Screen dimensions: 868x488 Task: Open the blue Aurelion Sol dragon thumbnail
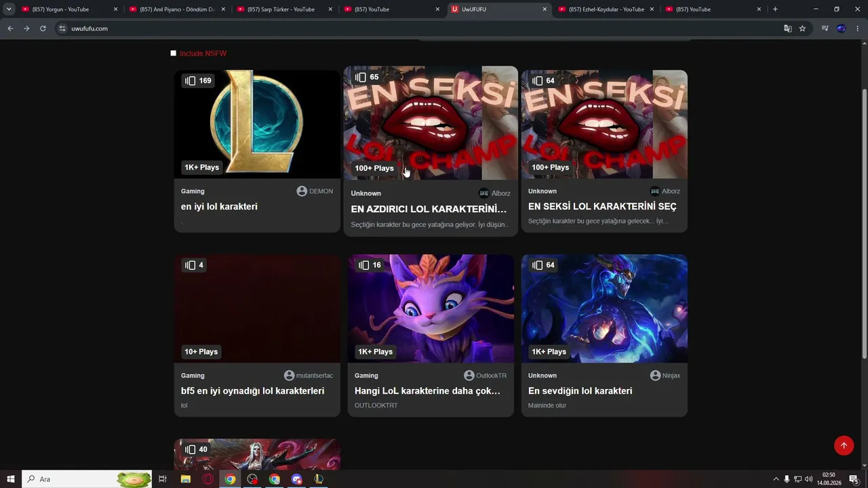[604, 308]
